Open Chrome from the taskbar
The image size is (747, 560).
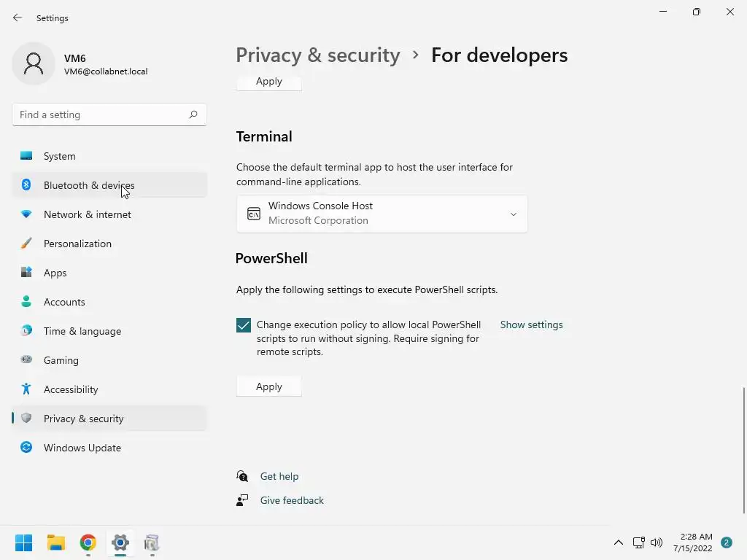88,542
